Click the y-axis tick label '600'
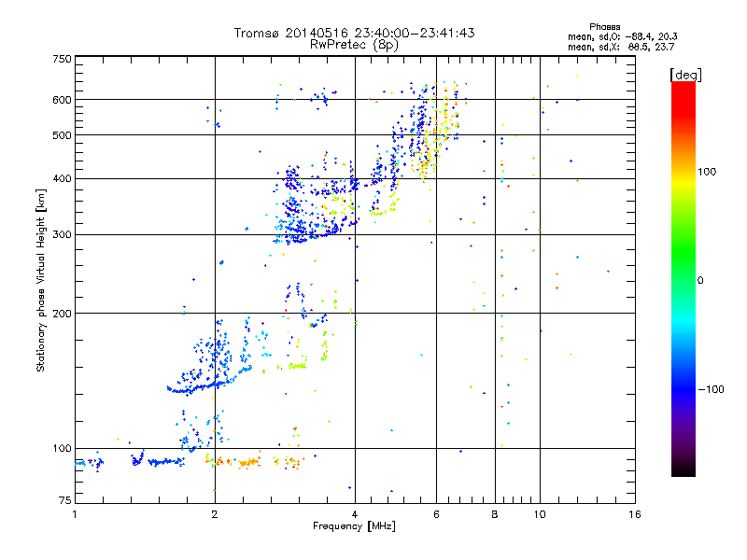Image resolution: width=747 pixels, height=560 pixels. tap(62, 100)
